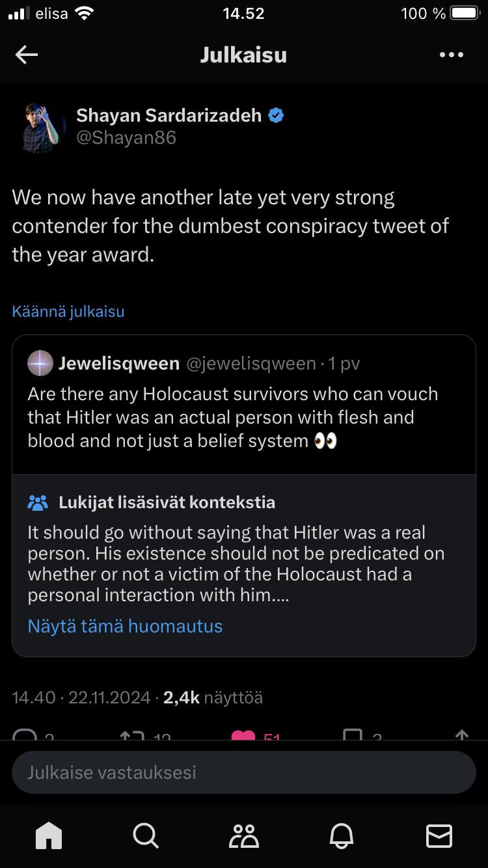
Task: Click the 2,4k näyttöä view count
Action: click(213, 698)
